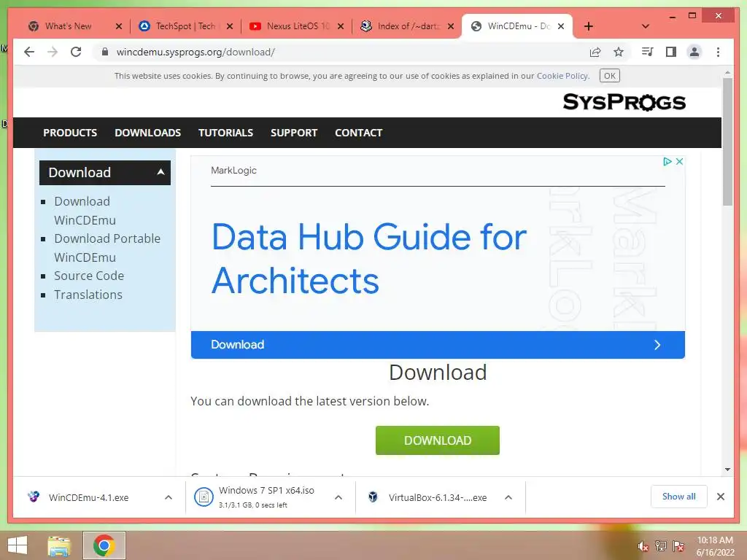
Task: Click the padlock site info icon
Action: coord(105,52)
